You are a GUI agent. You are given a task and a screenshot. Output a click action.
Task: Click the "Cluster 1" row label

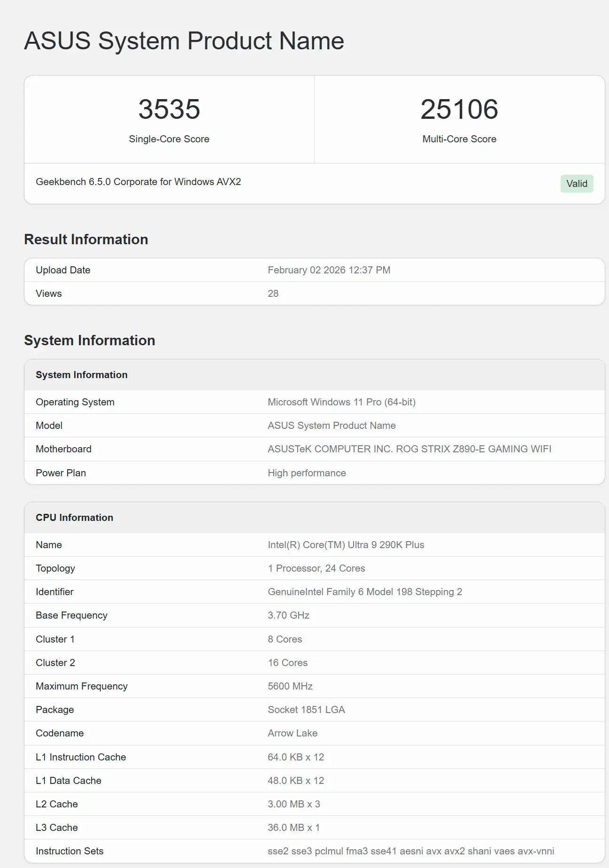(x=55, y=639)
